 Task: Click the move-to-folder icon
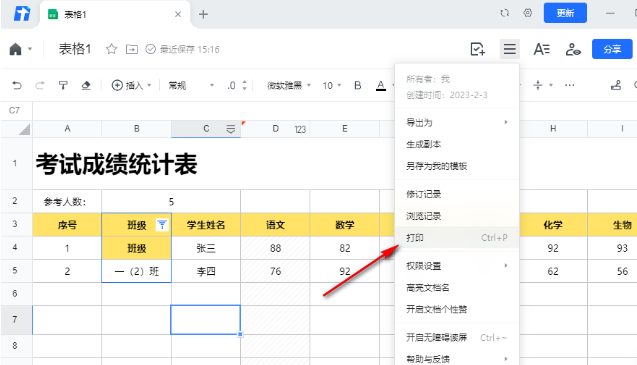coord(132,49)
